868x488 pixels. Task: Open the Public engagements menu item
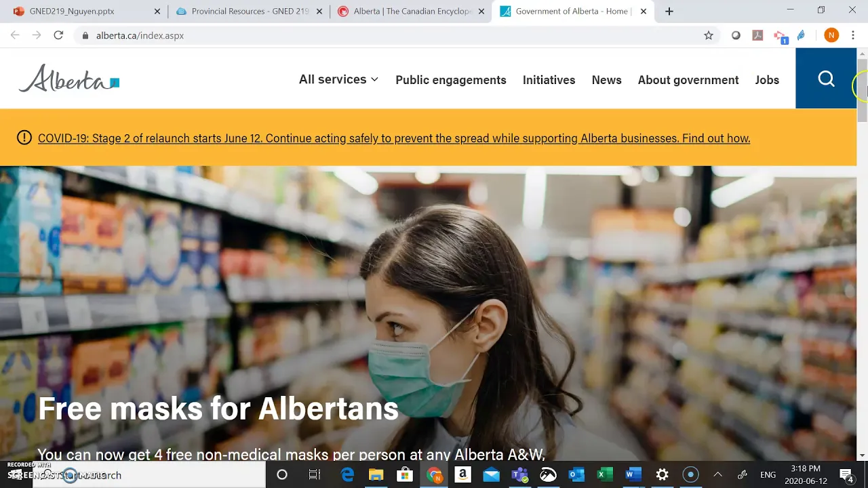(x=451, y=80)
